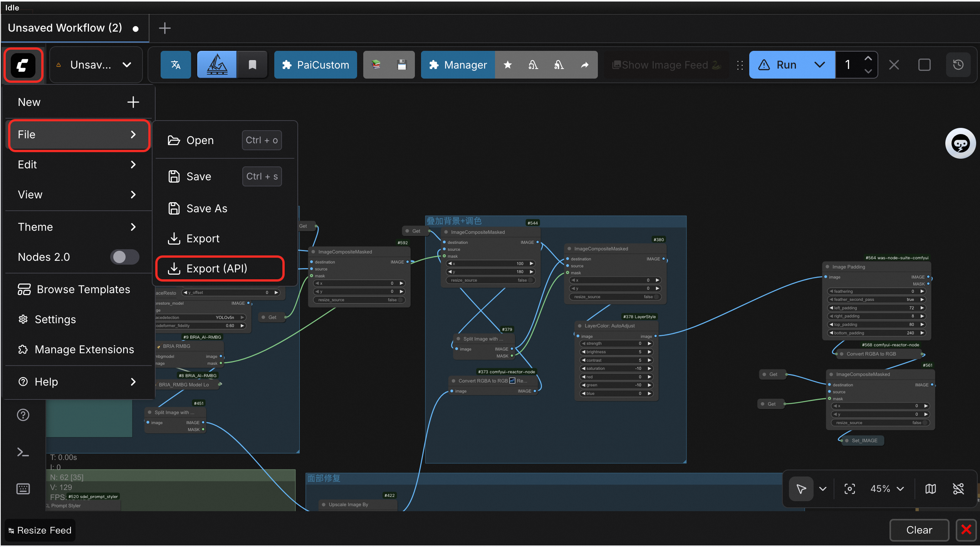This screenshot has height=547, width=980.
Task: Toggle minimap visibility icon
Action: 930,489
